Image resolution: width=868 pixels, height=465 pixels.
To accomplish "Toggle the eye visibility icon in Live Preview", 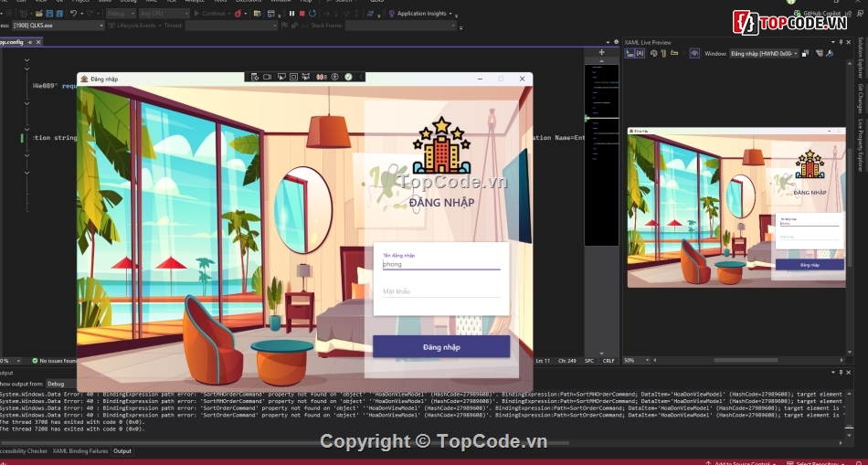I will (x=694, y=53).
